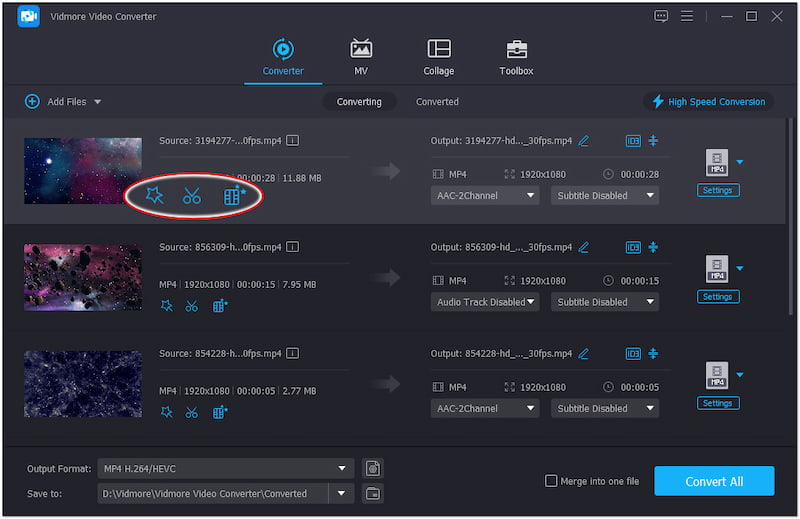Click the scissors cut icon for first video
This screenshot has height=519, width=800.
(192, 196)
